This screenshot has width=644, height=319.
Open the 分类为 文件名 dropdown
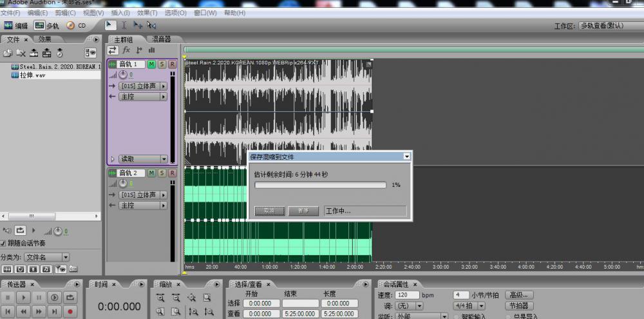coord(47,257)
